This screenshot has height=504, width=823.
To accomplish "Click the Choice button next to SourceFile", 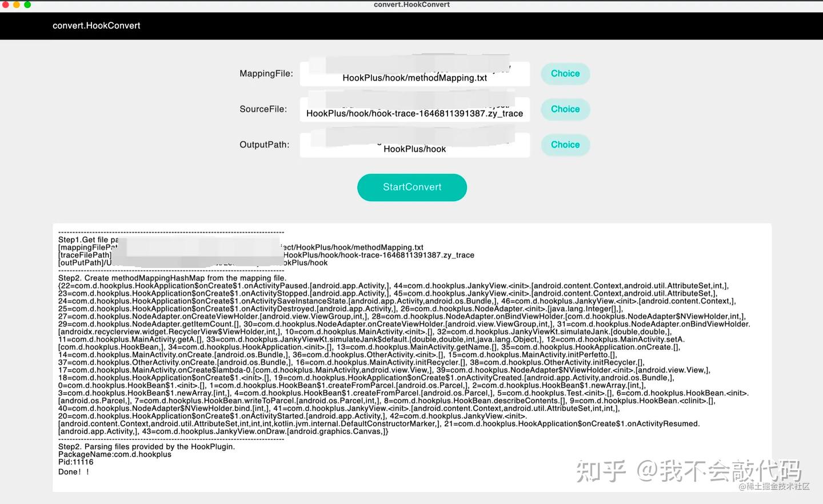I will (x=565, y=109).
